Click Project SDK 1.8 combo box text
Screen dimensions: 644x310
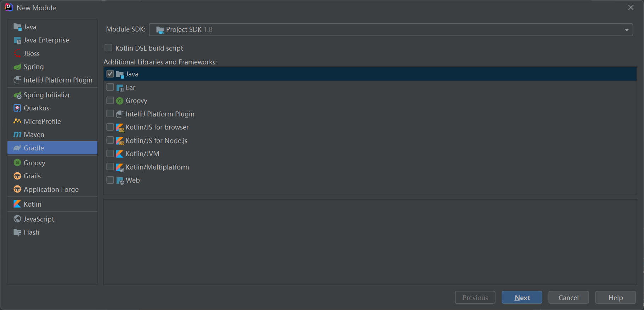189,30
